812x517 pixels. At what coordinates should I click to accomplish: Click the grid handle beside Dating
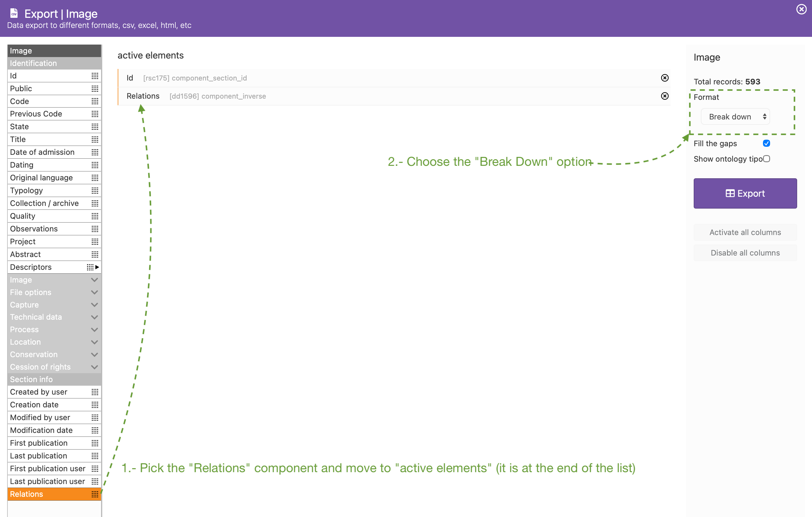coord(95,165)
